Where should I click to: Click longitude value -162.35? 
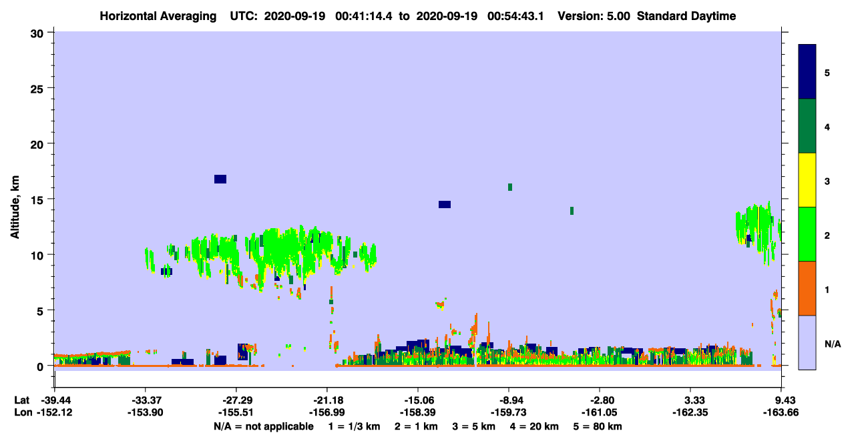coord(690,412)
